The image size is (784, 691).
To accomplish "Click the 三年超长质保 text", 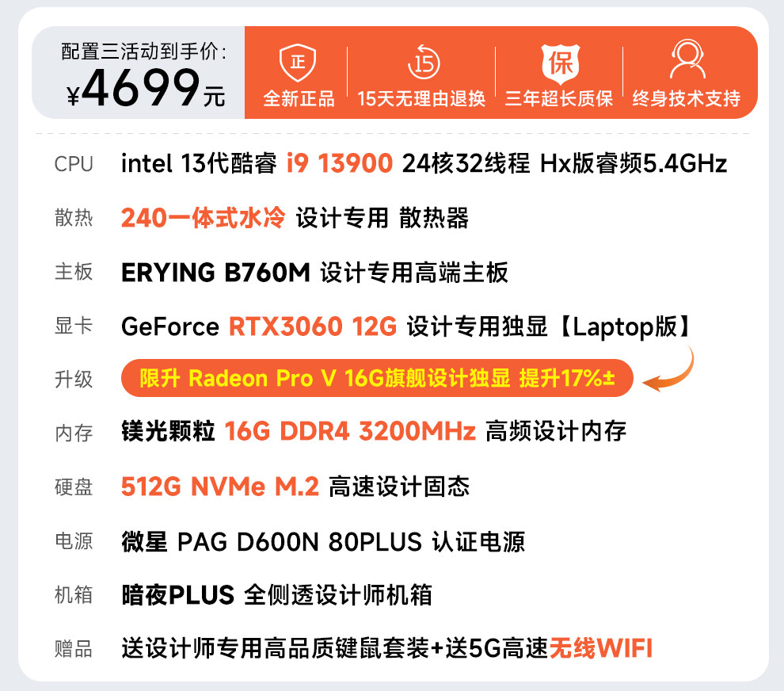I will coord(559,98).
